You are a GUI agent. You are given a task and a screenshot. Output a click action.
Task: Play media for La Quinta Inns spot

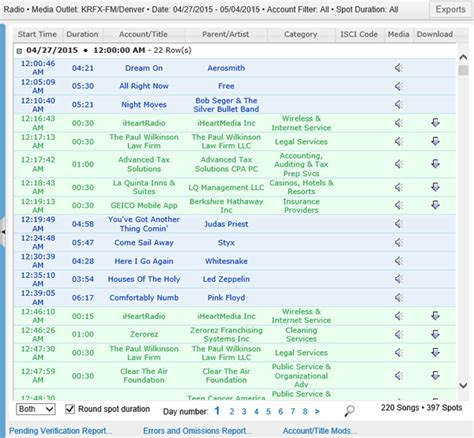tap(399, 187)
